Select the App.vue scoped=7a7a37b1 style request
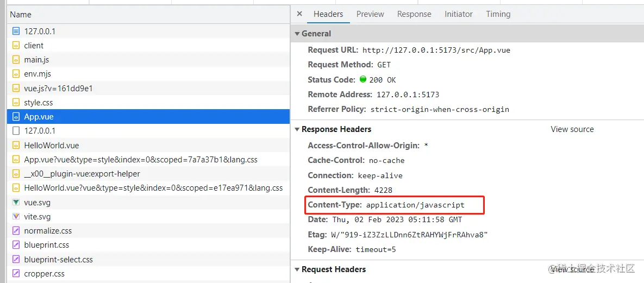 pyautogui.click(x=148, y=159)
